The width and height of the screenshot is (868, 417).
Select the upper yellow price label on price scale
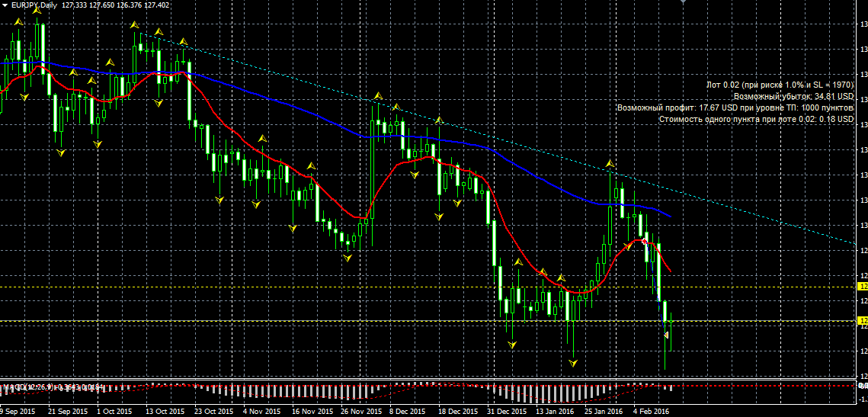click(x=862, y=287)
